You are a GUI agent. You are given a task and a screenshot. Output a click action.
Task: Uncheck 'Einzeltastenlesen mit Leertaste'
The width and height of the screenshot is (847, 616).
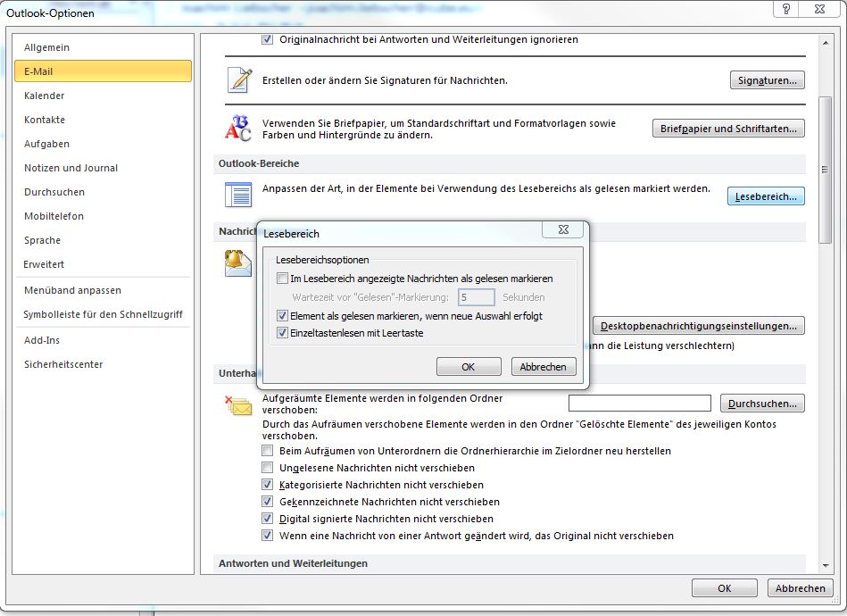coord(282,333)
